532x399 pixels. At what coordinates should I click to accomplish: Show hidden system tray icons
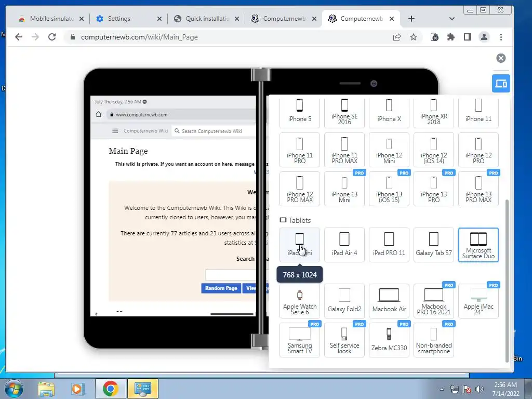point(442,389)
